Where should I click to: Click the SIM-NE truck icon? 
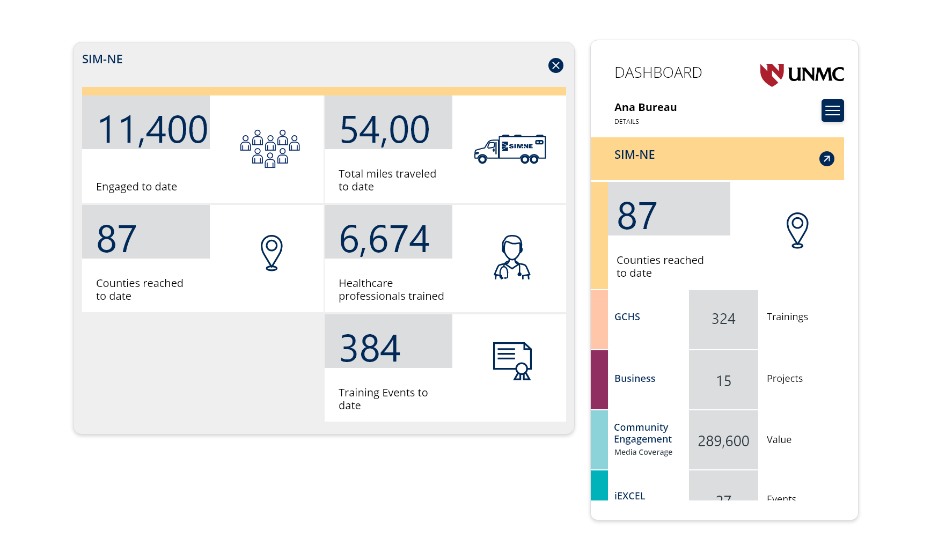pos(510,149)
